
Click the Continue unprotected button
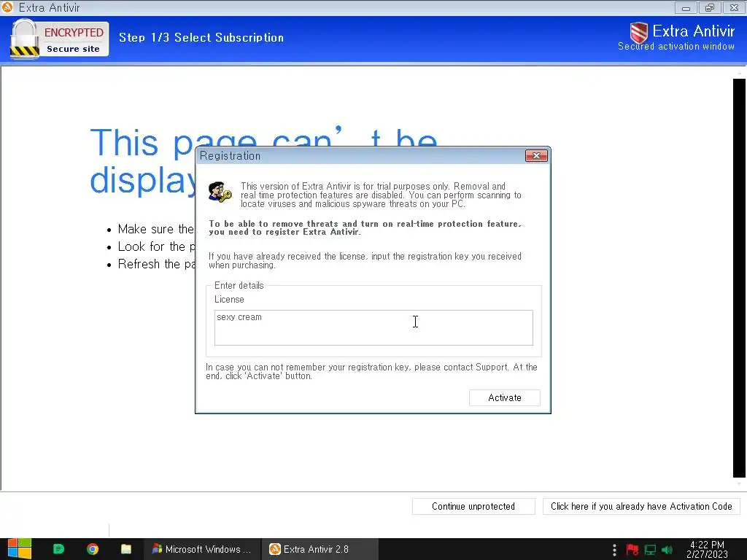473,506
